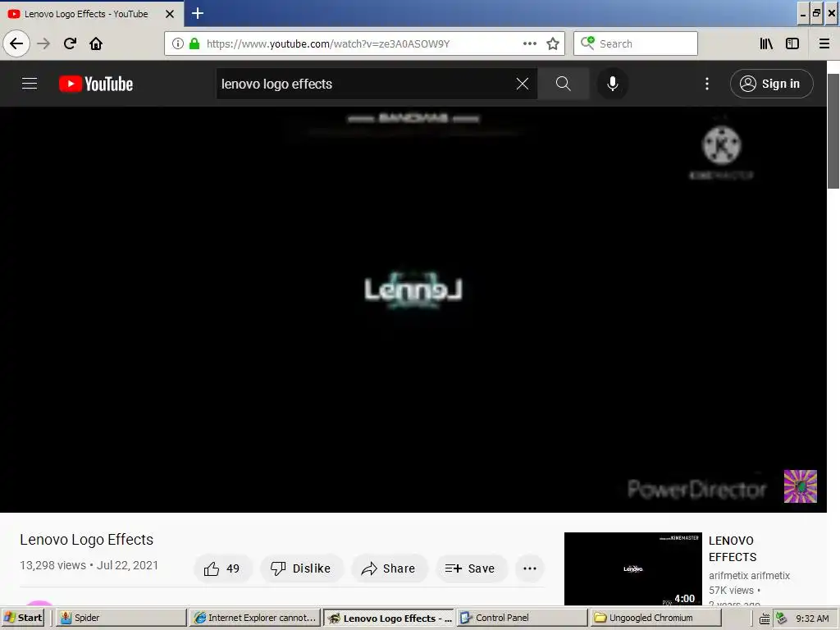This screenshot has width=840, height=630.
Task: Click the video player area
Action: (x=413, y=309)
